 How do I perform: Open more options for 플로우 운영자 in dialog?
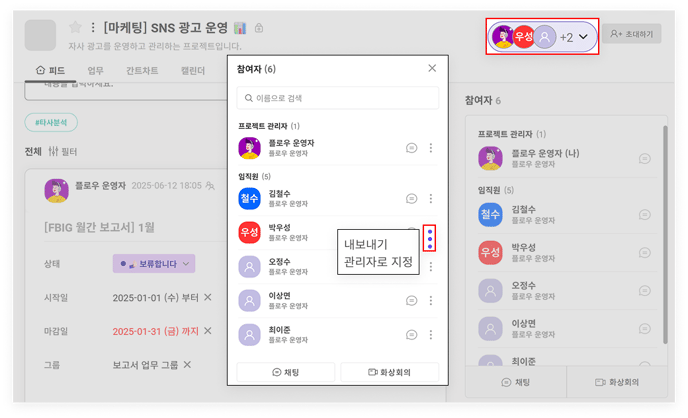(431, 148)
